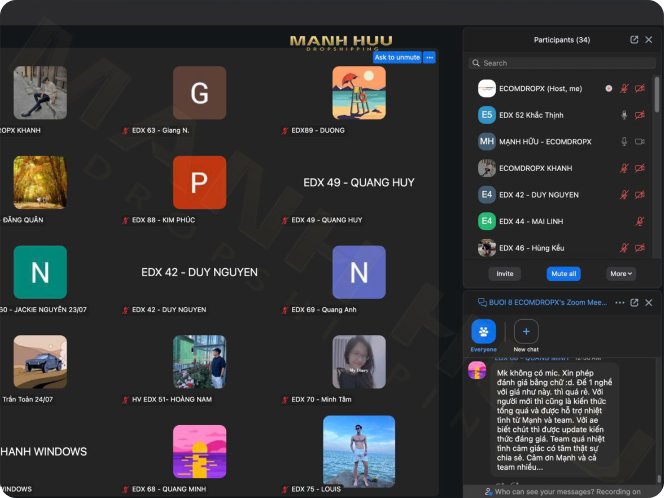Expand the More dropdown in Participants
This screenshot has width=664, height=498.
[x=621, y=273]
